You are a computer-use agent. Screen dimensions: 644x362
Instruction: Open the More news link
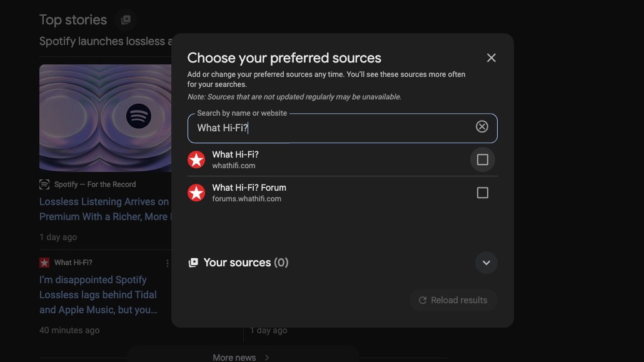pyautogui.click(x=241, y=358)
